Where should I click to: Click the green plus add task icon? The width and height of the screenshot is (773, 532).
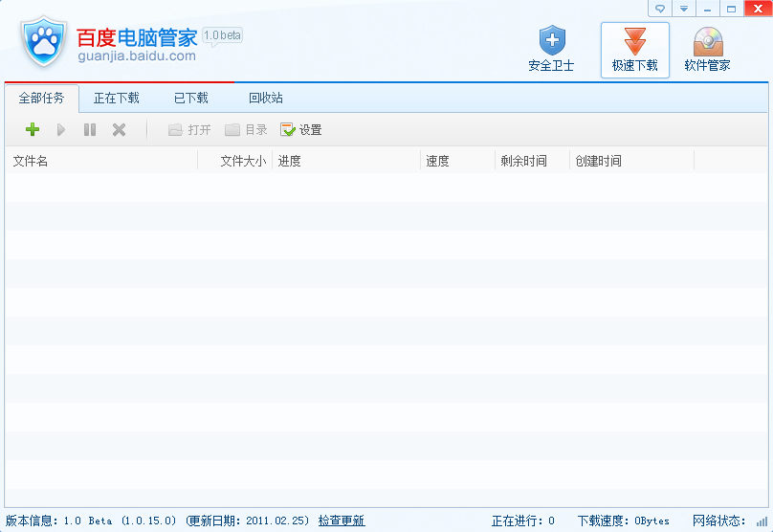click(x=33, y=130)
